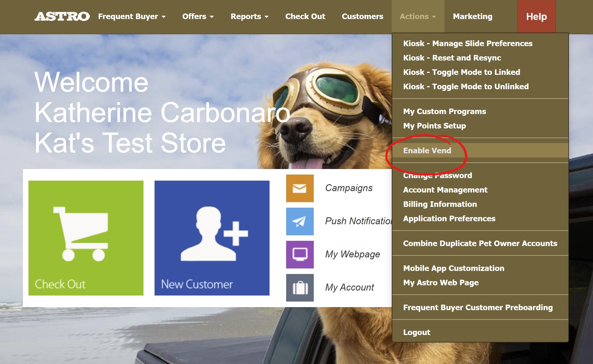Choose Kiosk - Toggle Mode to Unlinked

(466, 86)
